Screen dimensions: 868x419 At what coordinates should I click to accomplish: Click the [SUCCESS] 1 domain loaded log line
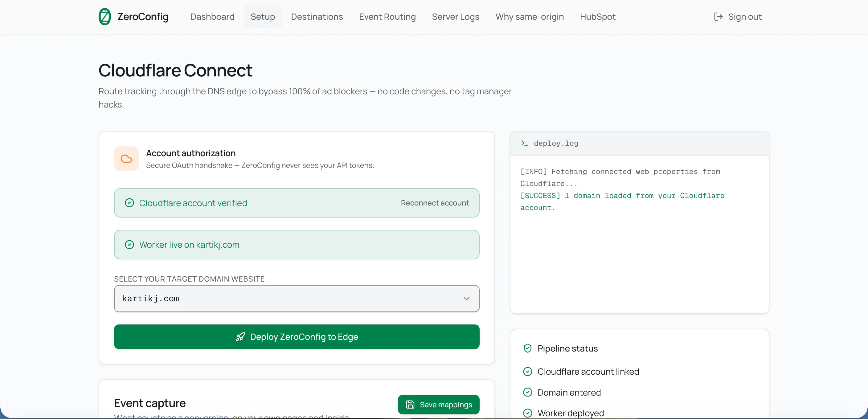point(622,202)
